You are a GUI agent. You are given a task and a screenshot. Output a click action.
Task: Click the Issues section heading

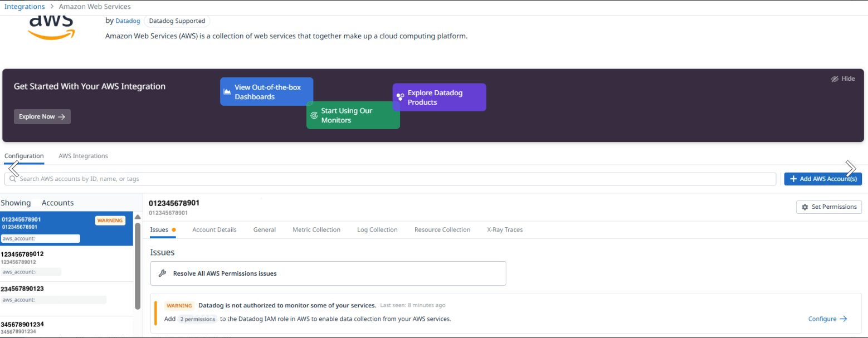163,252
